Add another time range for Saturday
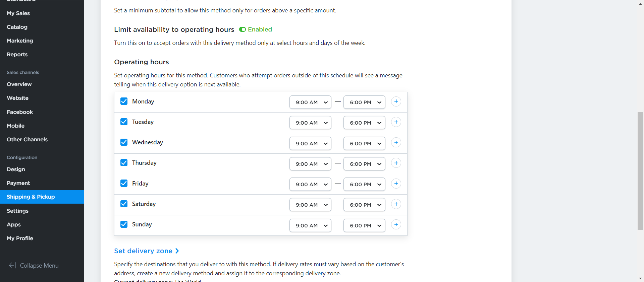The image size is (644, 282). (x=396, y=204)
